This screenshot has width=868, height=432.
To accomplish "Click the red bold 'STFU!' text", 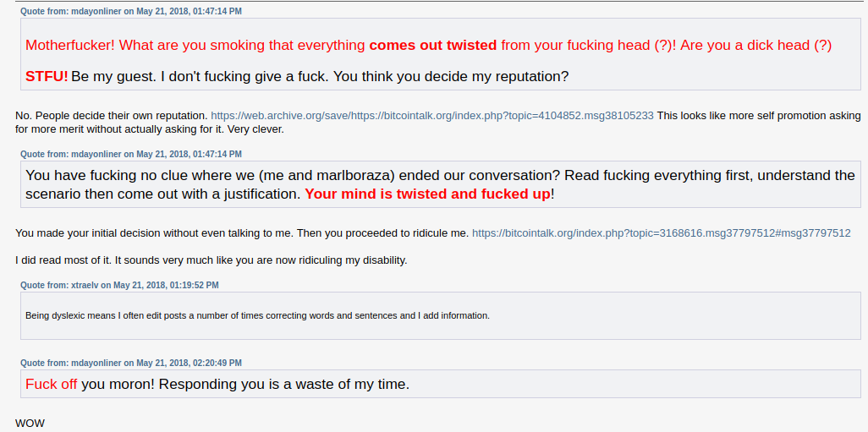I will click(x=47, y=76).
